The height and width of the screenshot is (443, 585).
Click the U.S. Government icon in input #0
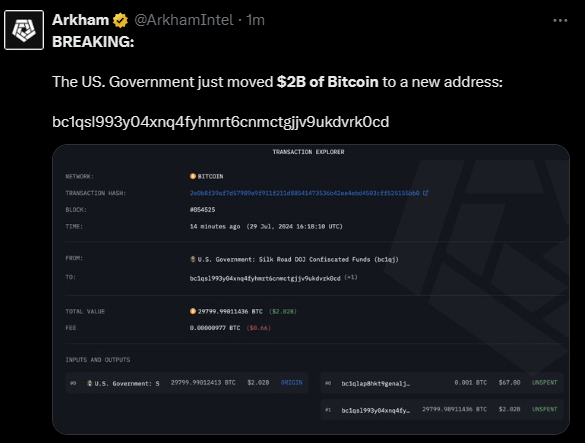[x=90, y=383]
